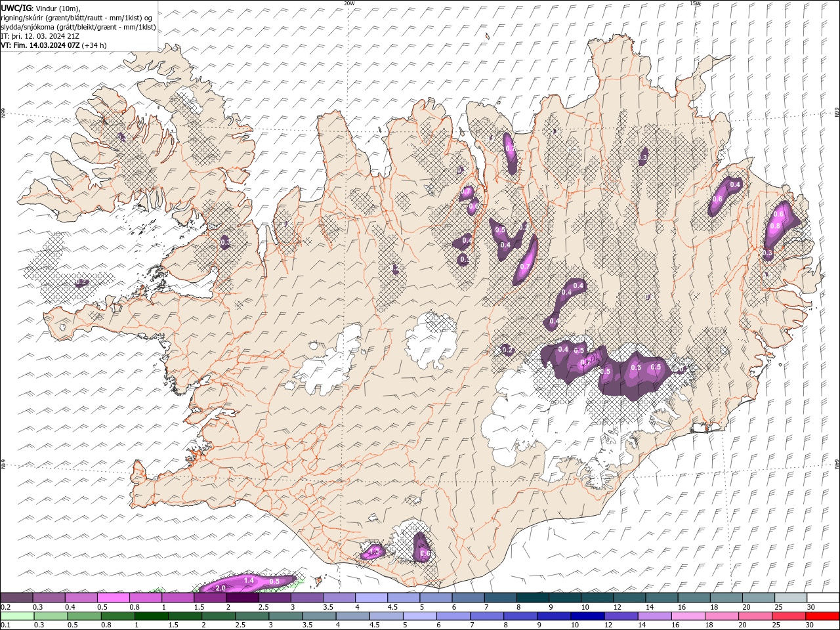Pick the lower legend swatch between 25 and 30

789,616
